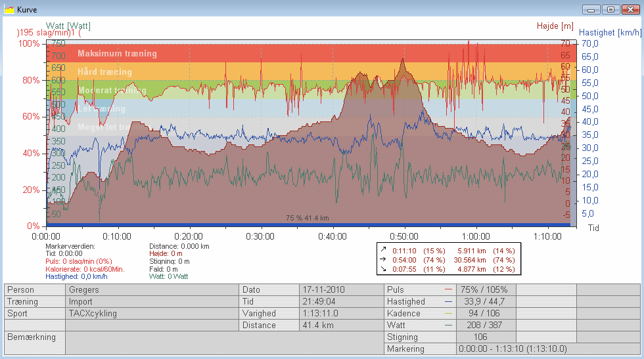Click the Hastighet [km/h] axis title
This screenshot has width=644, height=359.
(610, 32)
